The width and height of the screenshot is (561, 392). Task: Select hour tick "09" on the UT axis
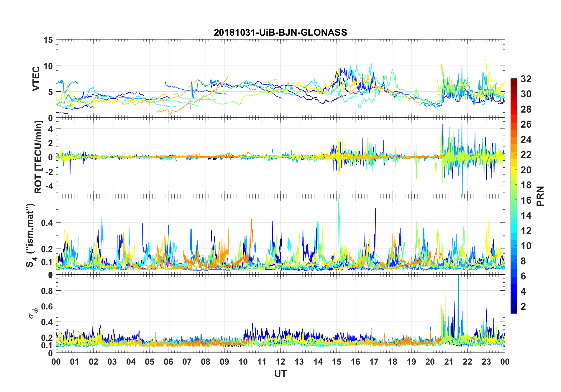[224, 362]
